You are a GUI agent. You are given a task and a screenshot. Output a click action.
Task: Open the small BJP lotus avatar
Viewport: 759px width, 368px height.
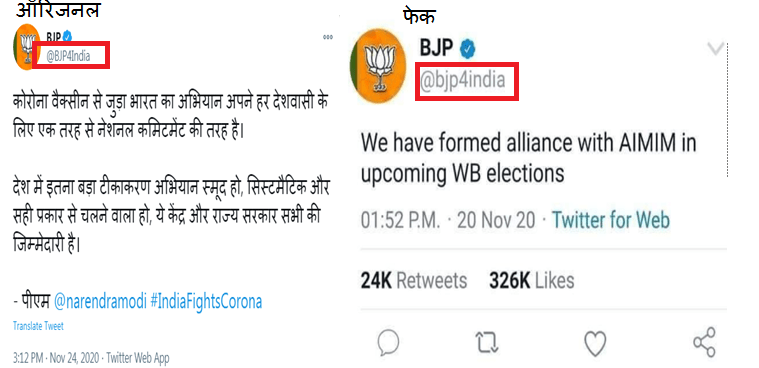point(27,47)
